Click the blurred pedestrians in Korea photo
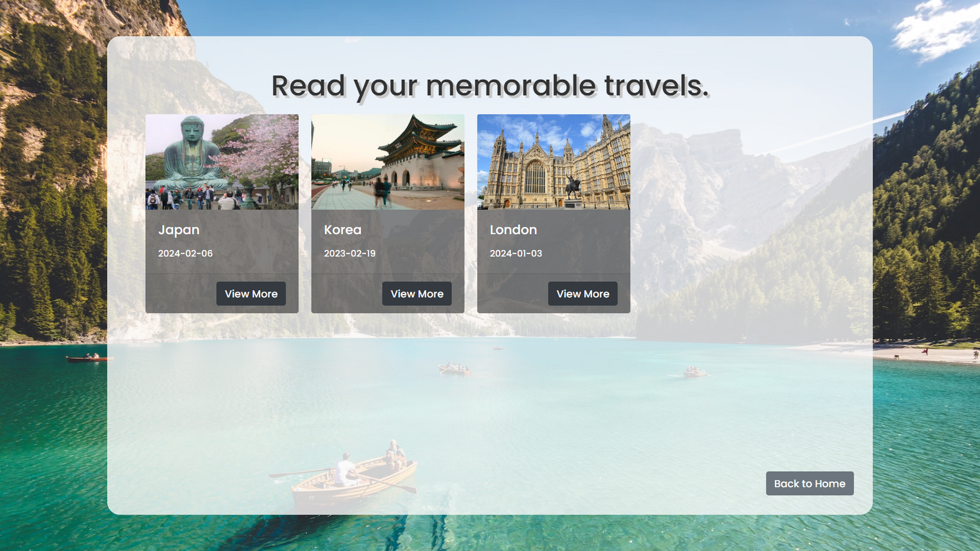This screenshot has height=551, width=980. (382, 192)
